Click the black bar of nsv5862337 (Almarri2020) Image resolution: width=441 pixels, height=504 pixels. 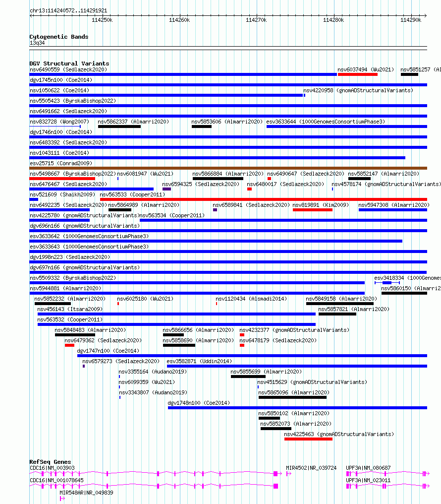[x=119, y=126]
